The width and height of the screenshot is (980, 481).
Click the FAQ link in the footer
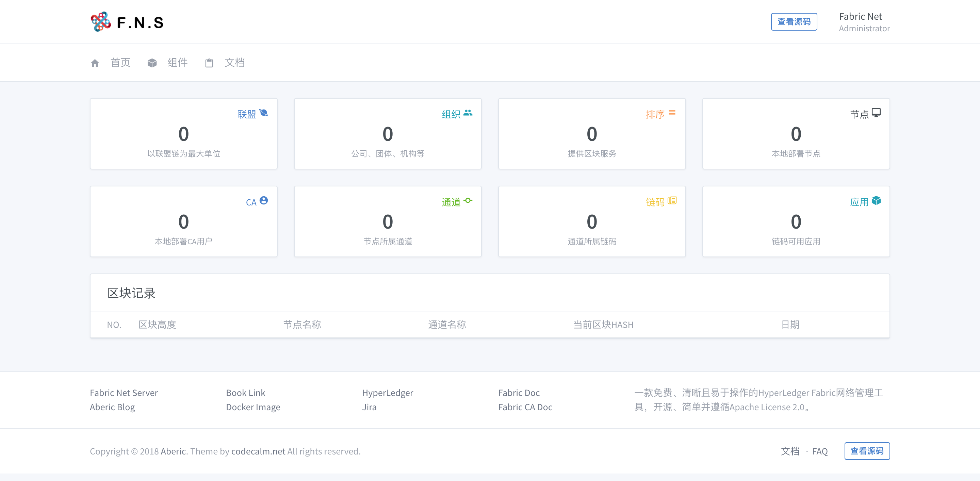(820, 451)
